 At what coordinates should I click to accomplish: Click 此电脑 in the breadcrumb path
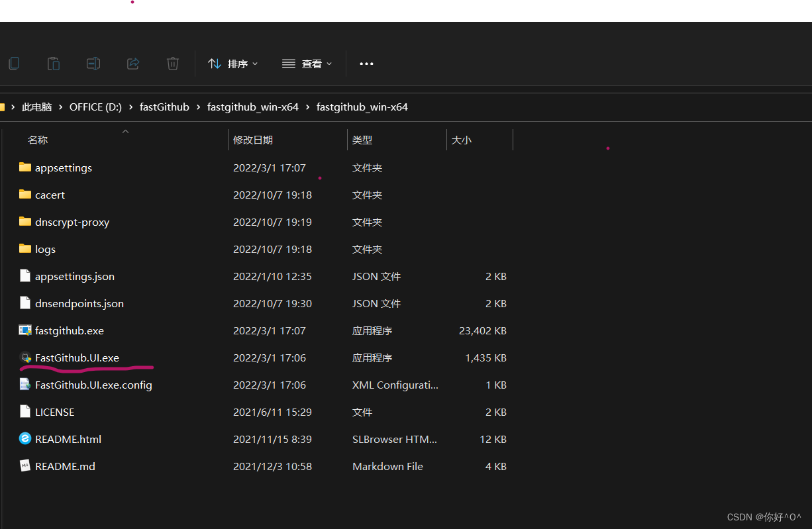(x=37, y=107)
